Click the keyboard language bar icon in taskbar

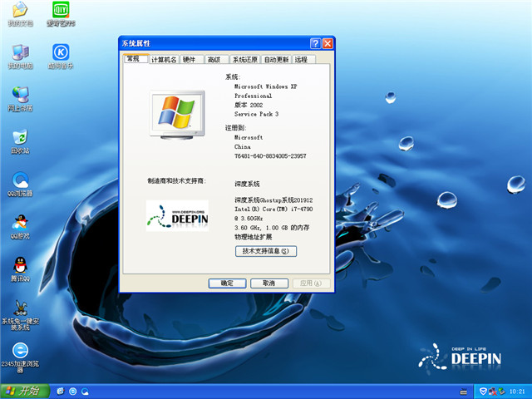click(464, 392)
